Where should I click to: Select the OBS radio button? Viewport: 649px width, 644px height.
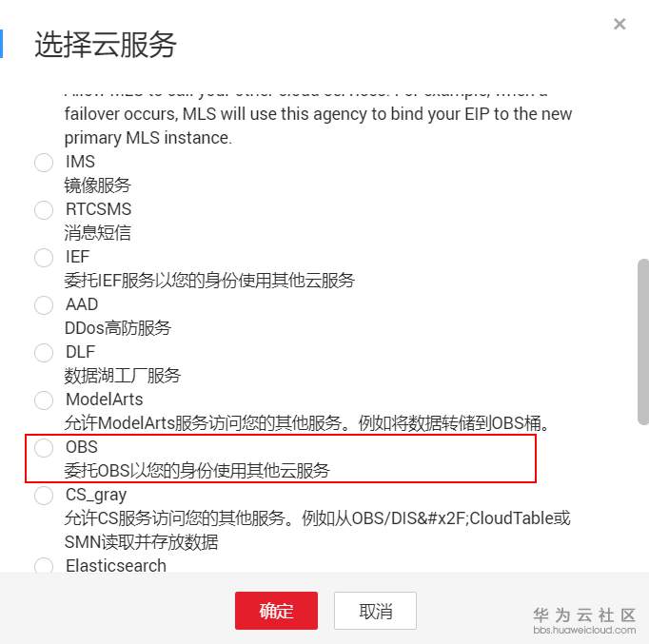[x=44, y=448]
